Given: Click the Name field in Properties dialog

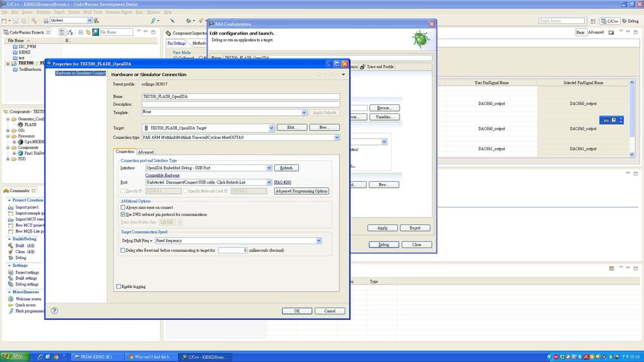Looking at the screenshot, I should [x=240, y=97].
